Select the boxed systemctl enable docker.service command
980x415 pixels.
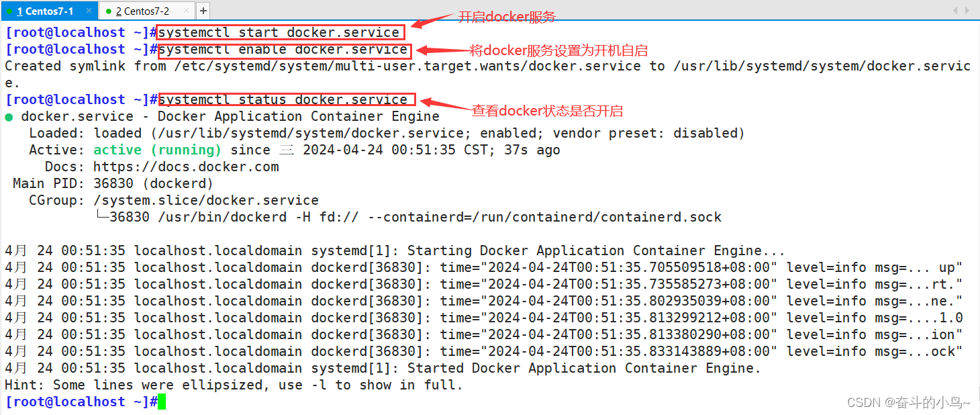click(x=283, y=48)
